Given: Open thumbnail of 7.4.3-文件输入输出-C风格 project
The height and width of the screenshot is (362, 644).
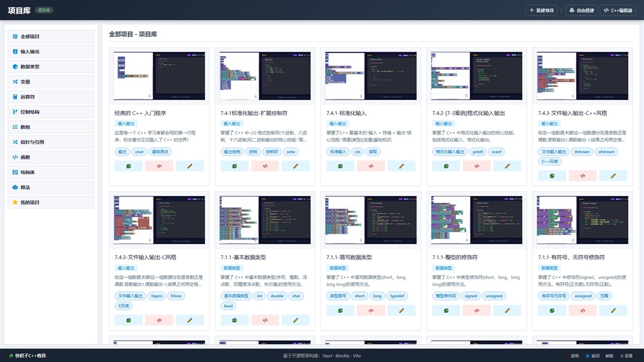Looking at the screenshot, I should click(x=159, y=220).
